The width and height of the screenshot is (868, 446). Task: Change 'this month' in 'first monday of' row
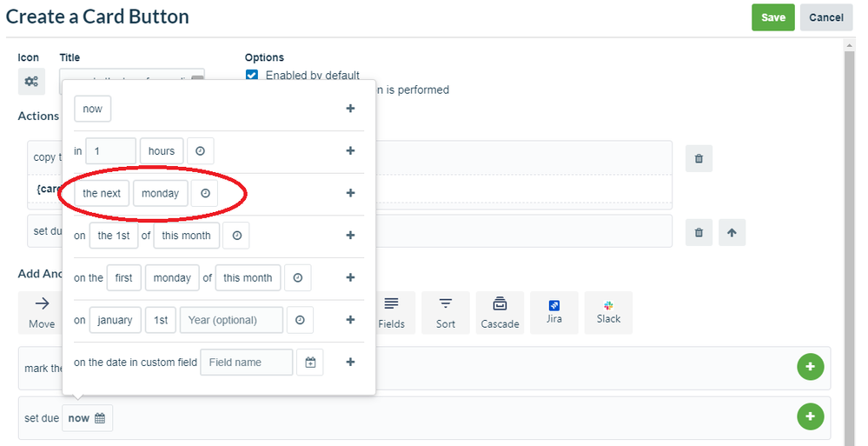pos(248,277)
